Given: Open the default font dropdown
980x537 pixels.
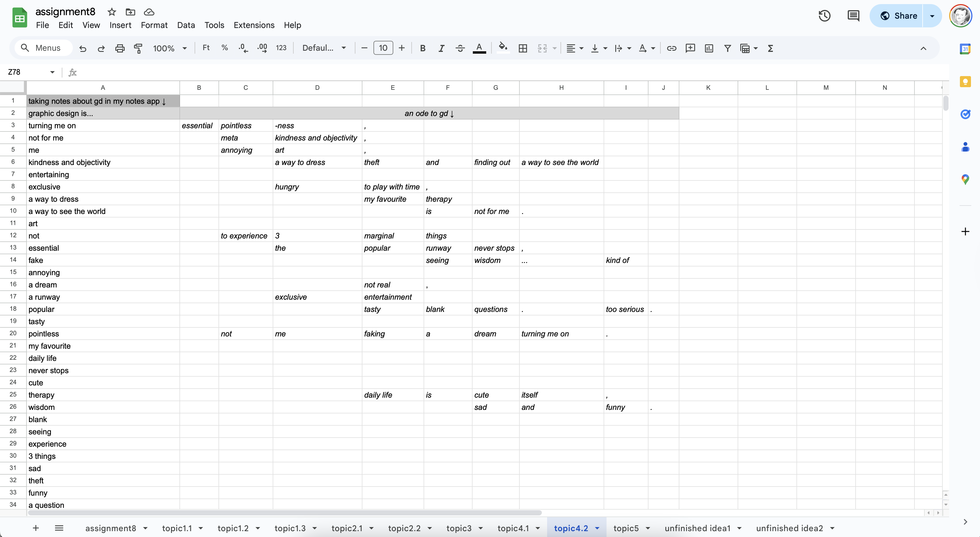Looking at the screenshot, I should tap(324, 48).
